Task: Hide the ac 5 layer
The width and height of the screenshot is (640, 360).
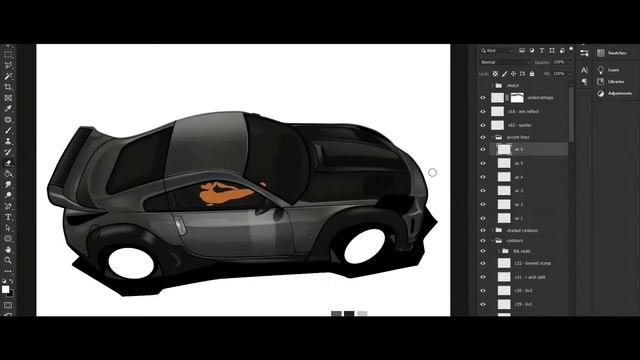Action: coord(483,163)
